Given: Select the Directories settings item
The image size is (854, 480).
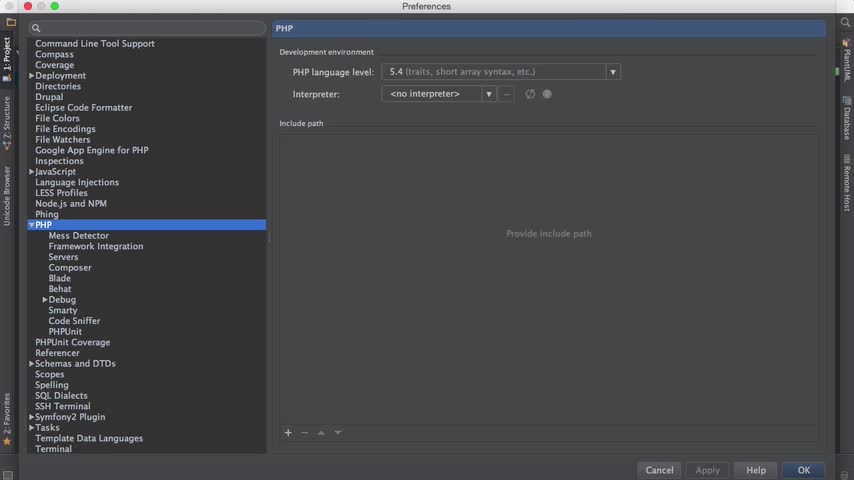Looking at the screenshot, I should click(x=58, y=86).
